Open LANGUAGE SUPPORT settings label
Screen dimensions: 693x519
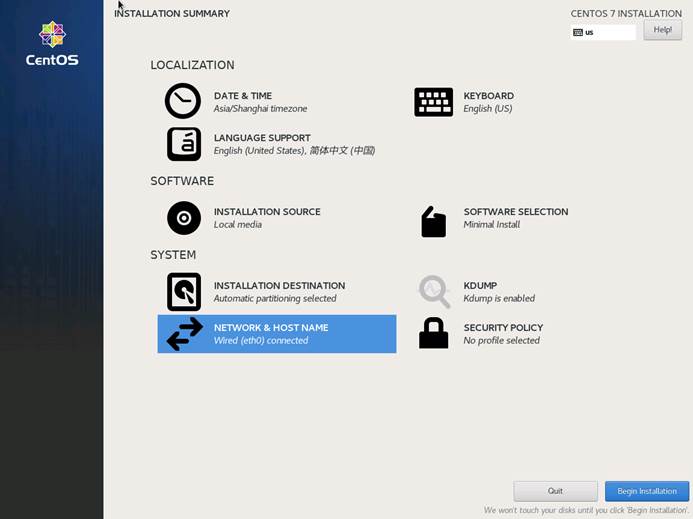262,138
